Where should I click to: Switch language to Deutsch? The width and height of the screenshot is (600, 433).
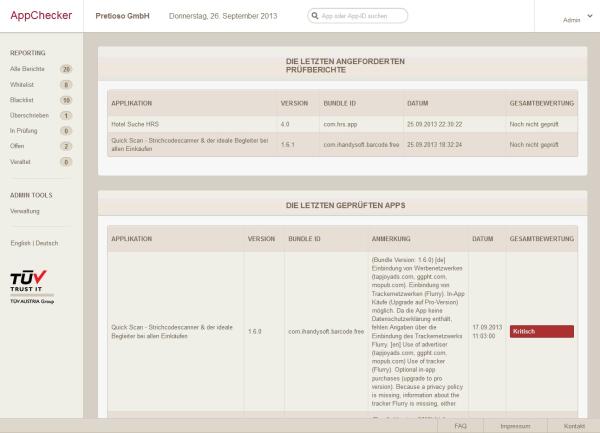click(47, 243)
